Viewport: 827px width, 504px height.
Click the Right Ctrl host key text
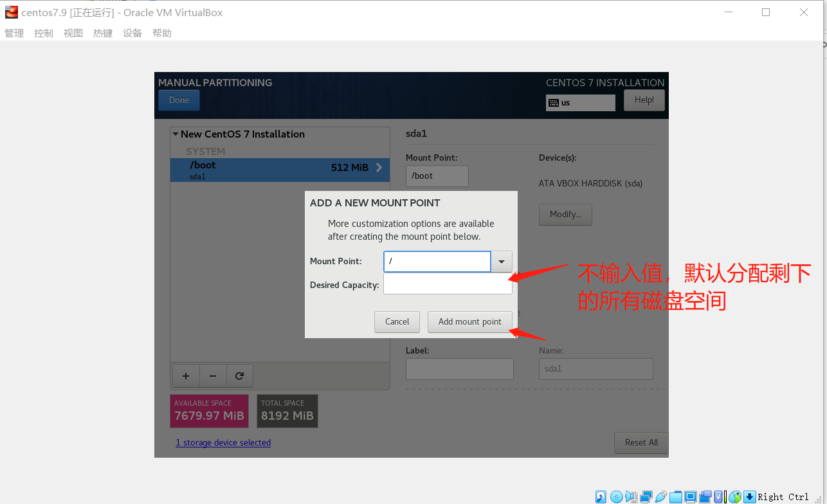coord(783,497)
